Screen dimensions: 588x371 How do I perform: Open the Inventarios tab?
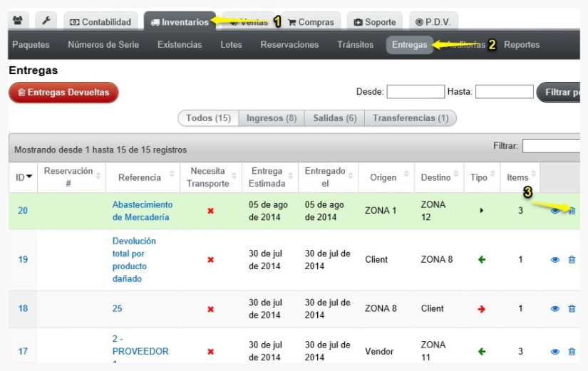coord(180,22)
